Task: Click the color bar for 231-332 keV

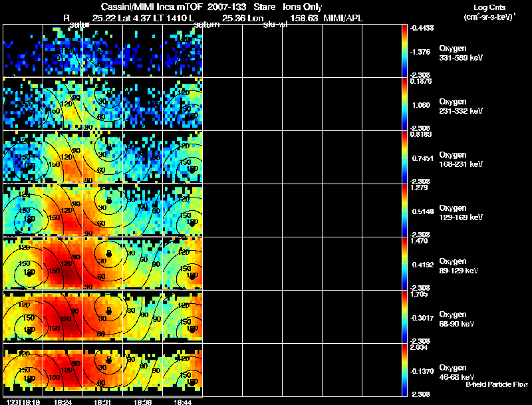Action: (404, 104)
